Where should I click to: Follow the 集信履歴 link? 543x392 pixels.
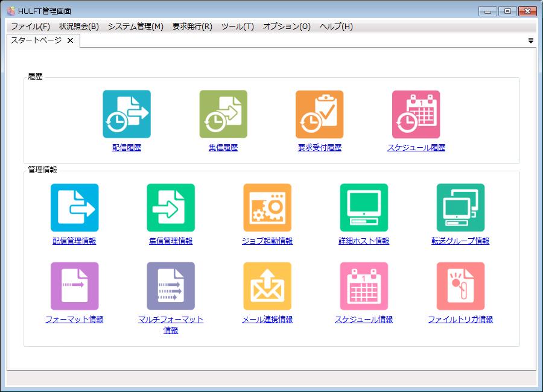[223, 148]
